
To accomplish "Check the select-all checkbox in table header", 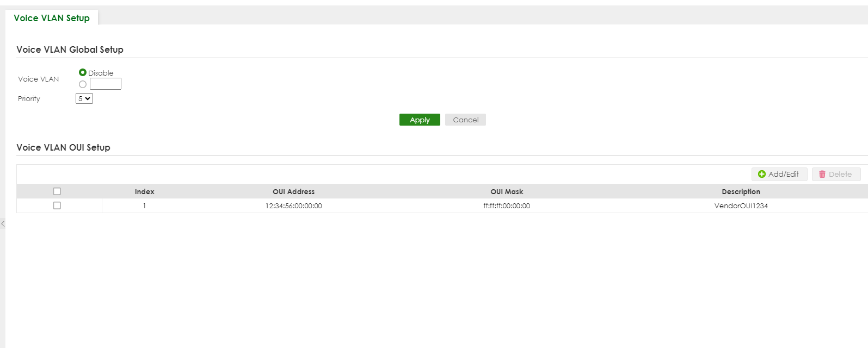I will click(57, 191).
